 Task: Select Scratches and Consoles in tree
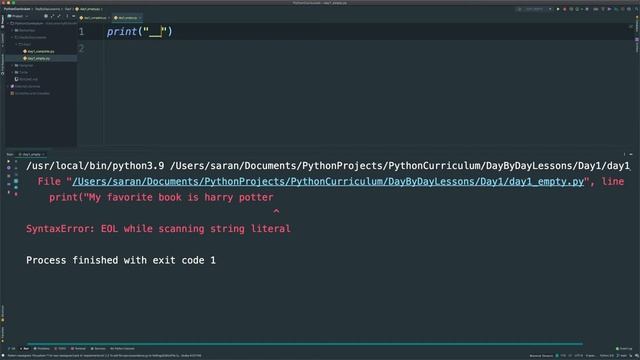coord(30,93)
